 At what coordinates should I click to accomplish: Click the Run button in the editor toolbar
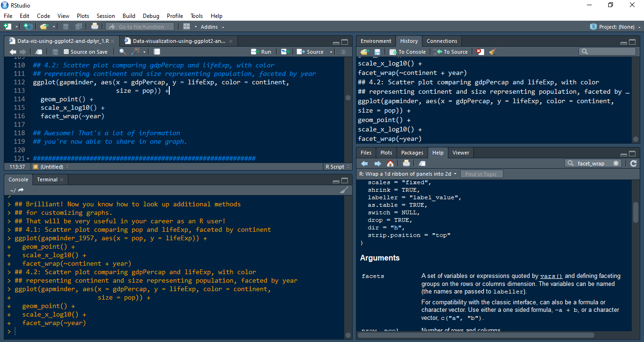point(261,52)
